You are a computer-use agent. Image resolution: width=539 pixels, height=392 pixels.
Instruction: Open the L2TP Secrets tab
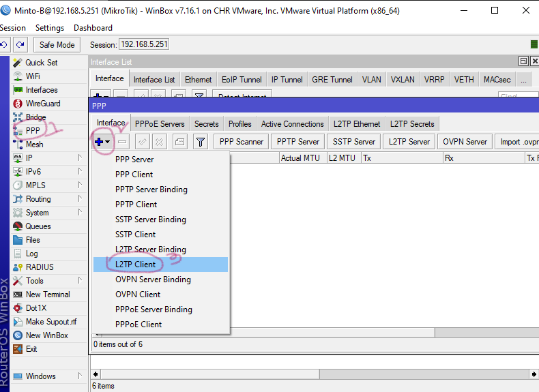click(x=412, y=124)
